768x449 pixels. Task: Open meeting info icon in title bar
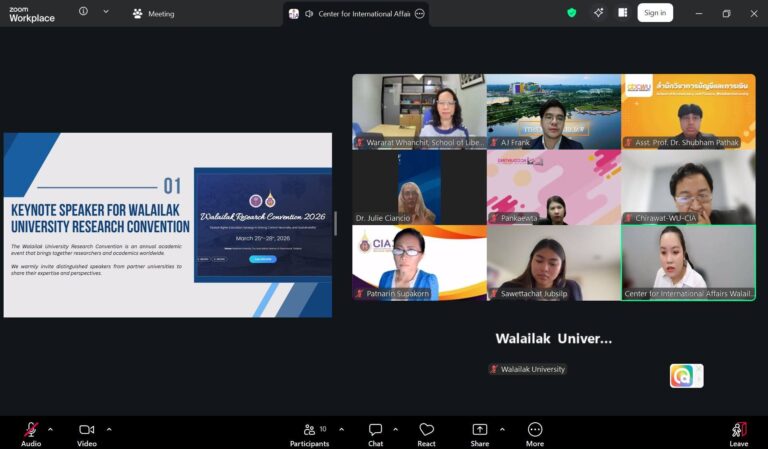click(83, 11)
